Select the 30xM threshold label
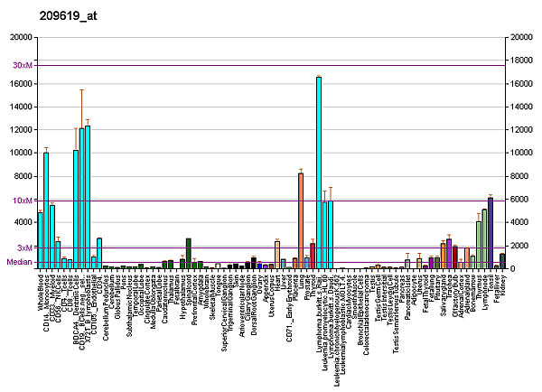The height and width of the screenshot is (392, 542). coord(22,66)
